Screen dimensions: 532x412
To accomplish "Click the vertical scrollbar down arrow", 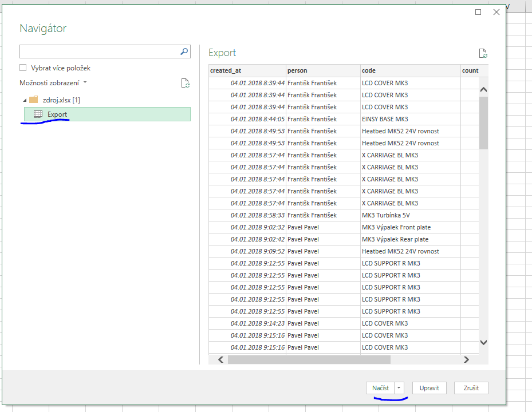I will [x=483, y=343].
